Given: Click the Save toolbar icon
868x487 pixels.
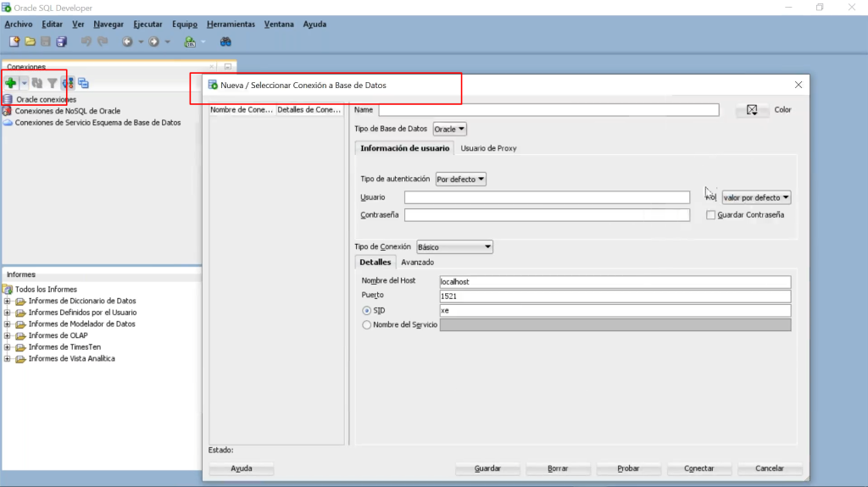Looking at the screenshot, I should click(46, 42).
